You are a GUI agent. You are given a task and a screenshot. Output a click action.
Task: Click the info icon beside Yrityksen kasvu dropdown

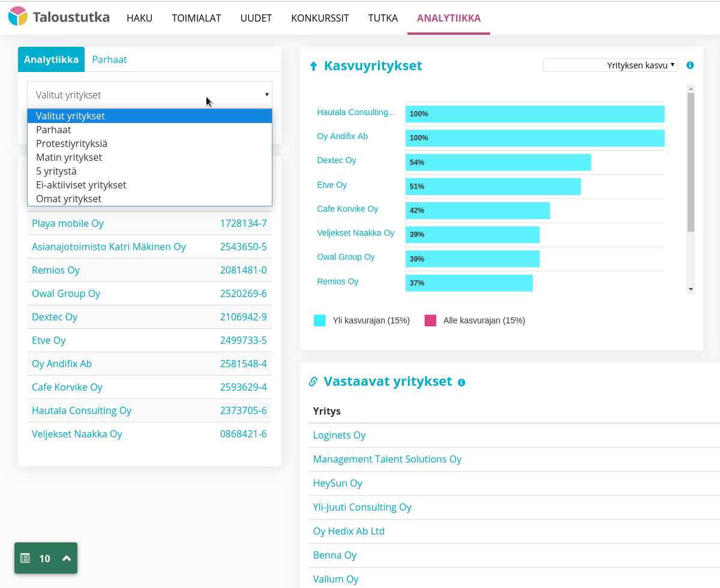pyautogui.click(x=690, y=65)
